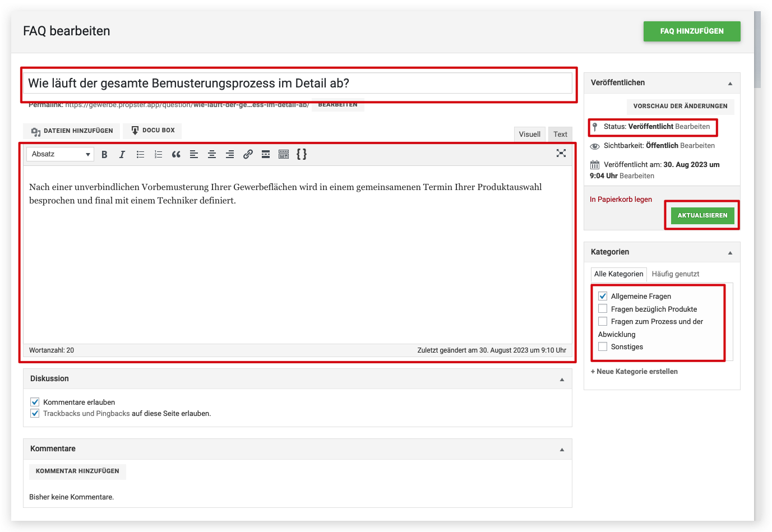Insert a bulleted list

(x=140, y=154)
